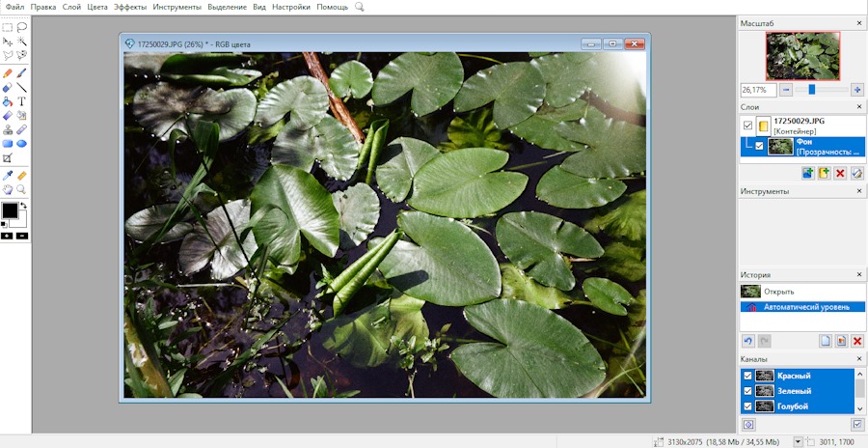The image size is (868, 448).
Task: Toggle visibility of 17250029.JPG container layer
Action: click(747, 126)
